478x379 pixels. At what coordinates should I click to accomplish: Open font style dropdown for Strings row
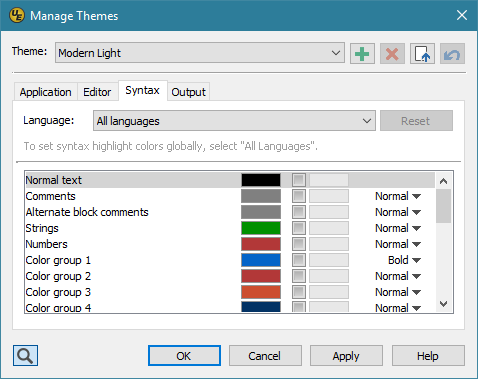pos(398,228)
